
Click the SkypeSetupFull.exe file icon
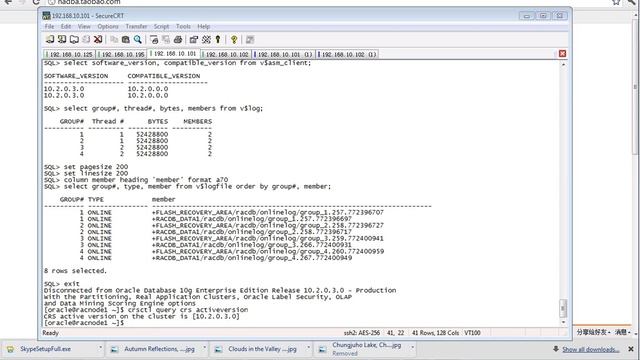tap(11, 349)
